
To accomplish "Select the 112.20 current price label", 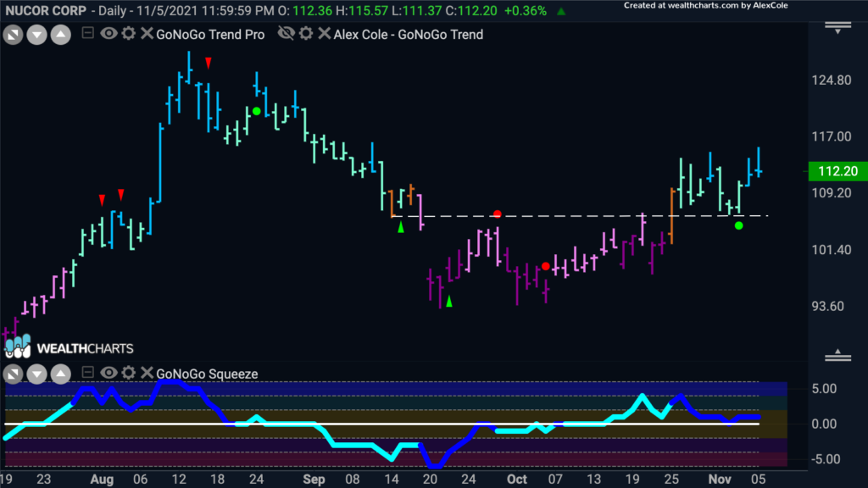I will pyautogui.click(x=833, y=171).
